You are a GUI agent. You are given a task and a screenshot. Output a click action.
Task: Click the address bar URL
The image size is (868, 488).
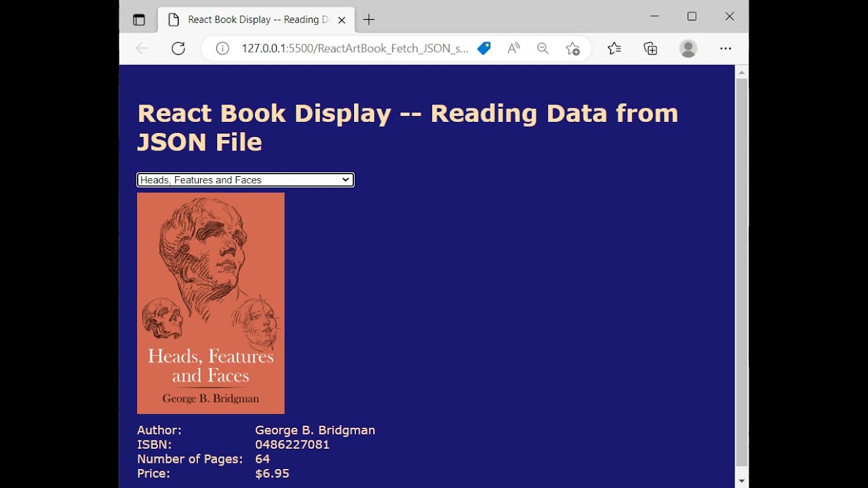(x=355, y=48)
